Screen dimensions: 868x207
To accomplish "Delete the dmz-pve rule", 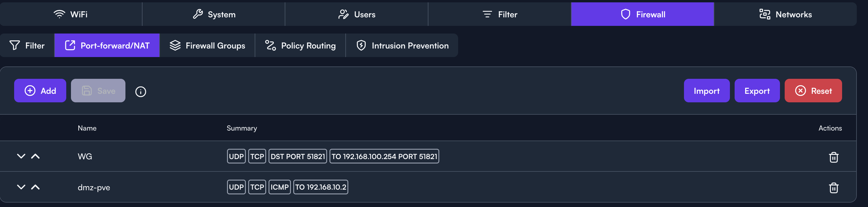I will (x=833, y=188).
